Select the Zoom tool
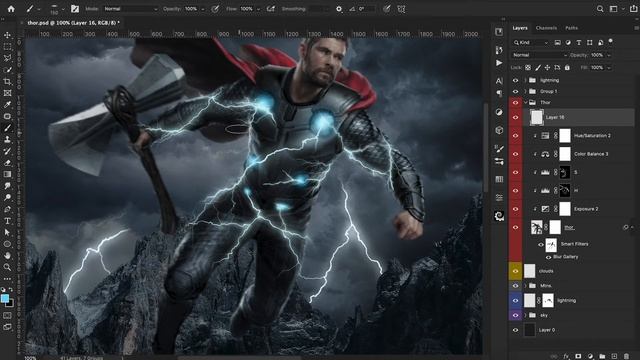Viewport: 640px width, 360px height. tap(7, 267)
